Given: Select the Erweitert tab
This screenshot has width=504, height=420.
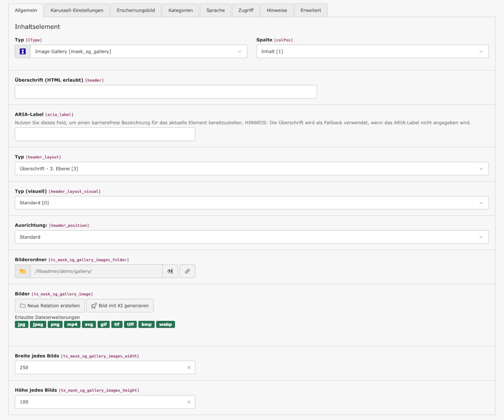Looking at the screenshot, I should pos(311,10).
